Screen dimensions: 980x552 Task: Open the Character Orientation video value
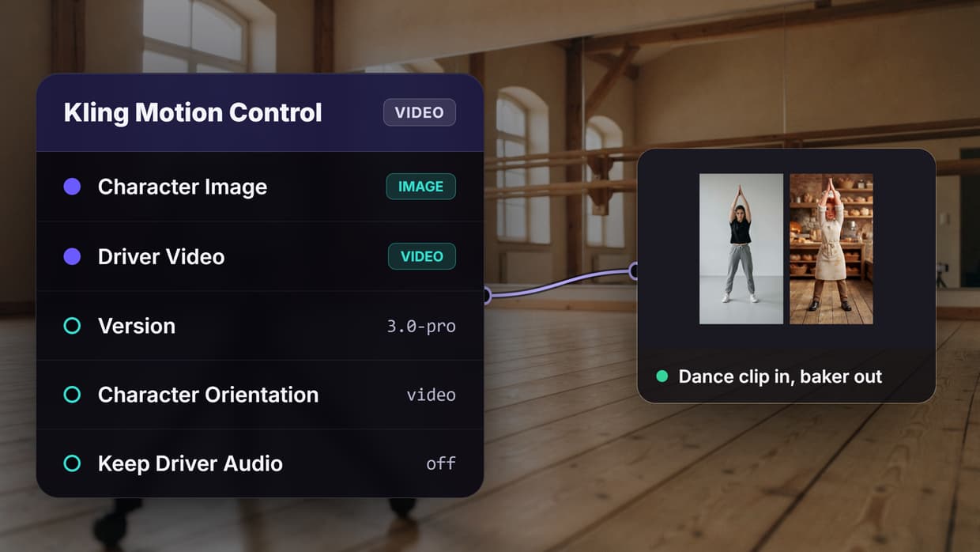click(x=432, y=395)
